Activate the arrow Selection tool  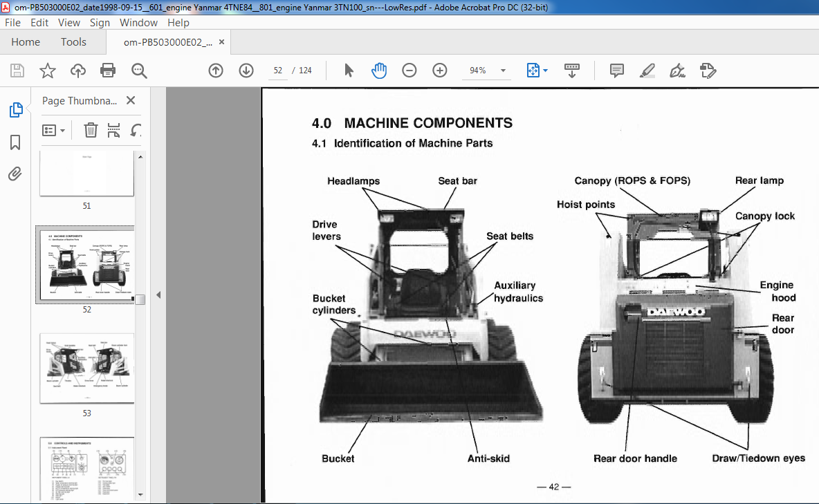coord(349,71)
